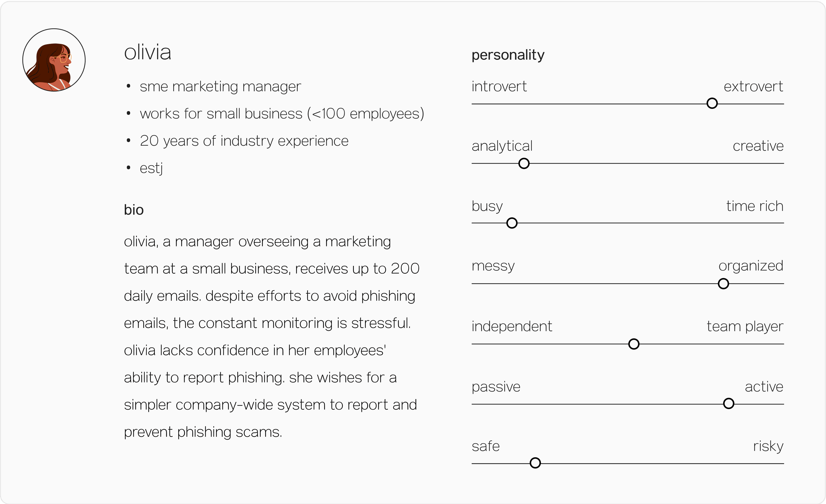The image size is (826, 504).
Task: Click the 'works for small business' bullet
Action: 282,114
